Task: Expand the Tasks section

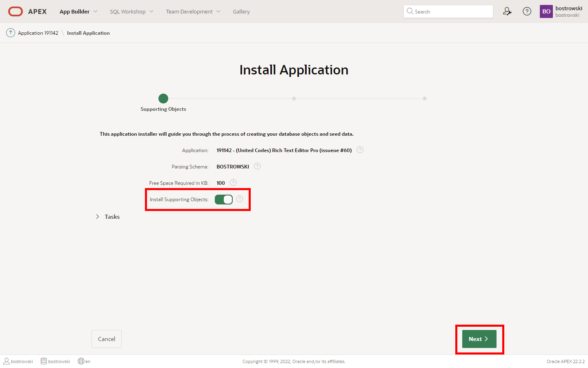Action: 98,217
